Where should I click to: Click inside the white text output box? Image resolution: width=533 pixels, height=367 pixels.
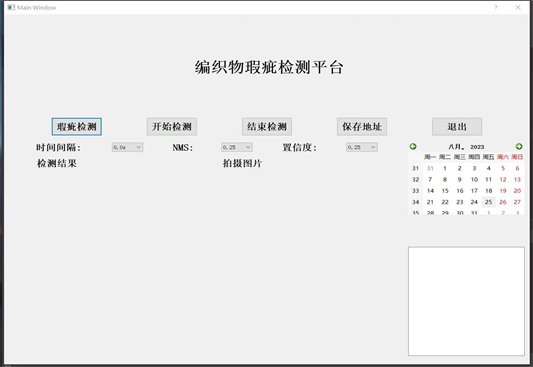[x=466, y=301]
